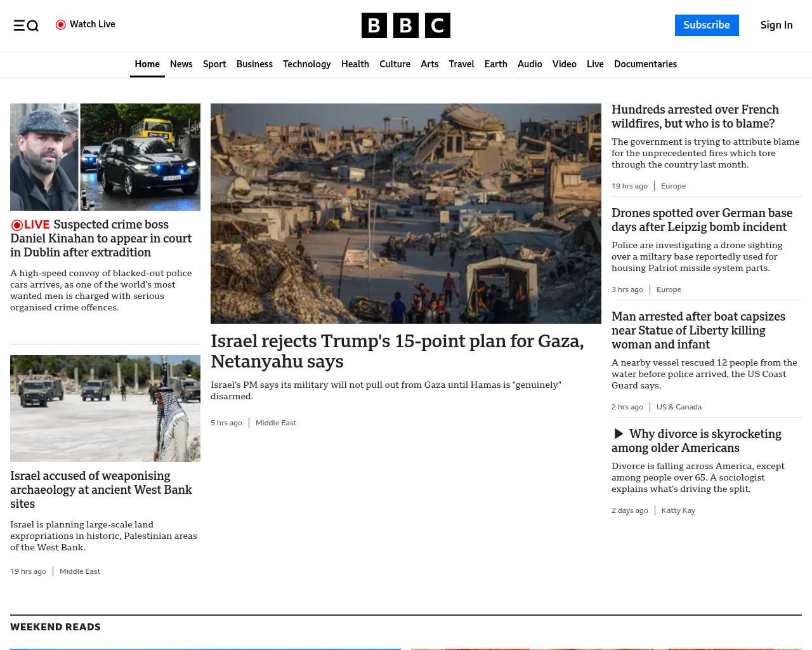Open the Technology section
Screen dimensions: 812x650
(x=307, y=64)
